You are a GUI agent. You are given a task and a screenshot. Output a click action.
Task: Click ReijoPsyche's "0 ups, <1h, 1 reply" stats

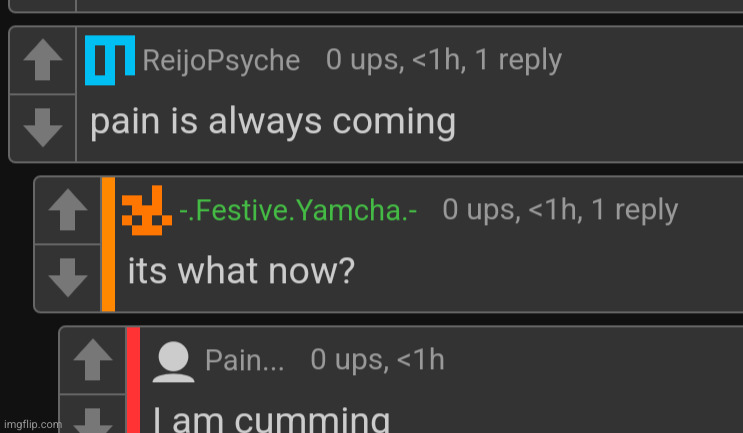tap(444, 60)
